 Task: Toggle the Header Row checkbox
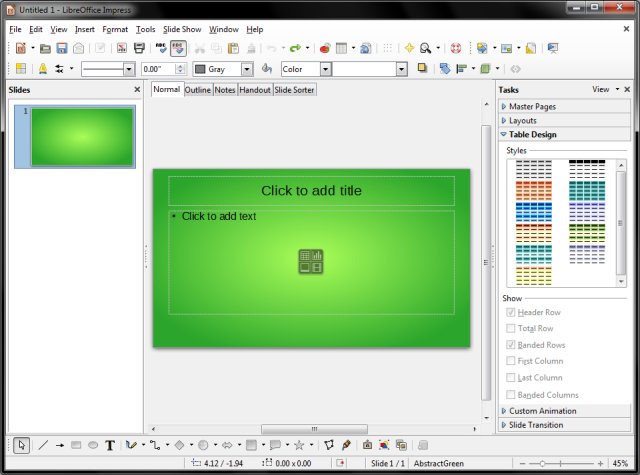(511, 312)
